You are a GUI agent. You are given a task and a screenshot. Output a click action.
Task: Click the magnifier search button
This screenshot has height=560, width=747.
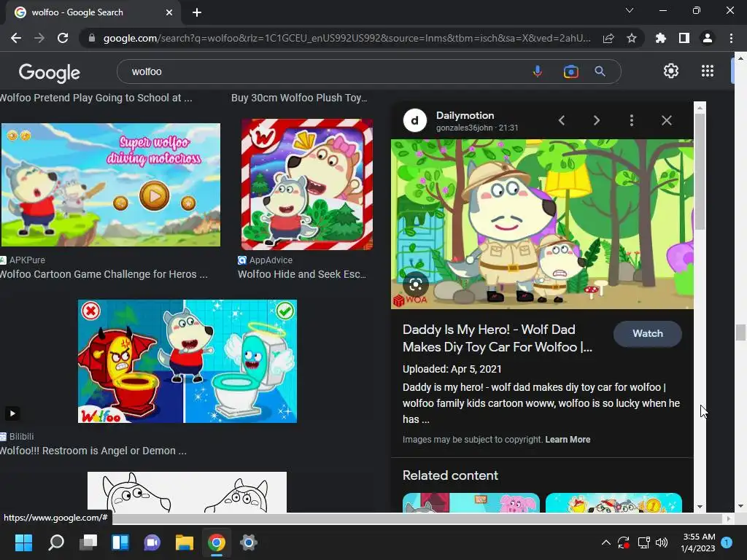[x=600, y=71]
